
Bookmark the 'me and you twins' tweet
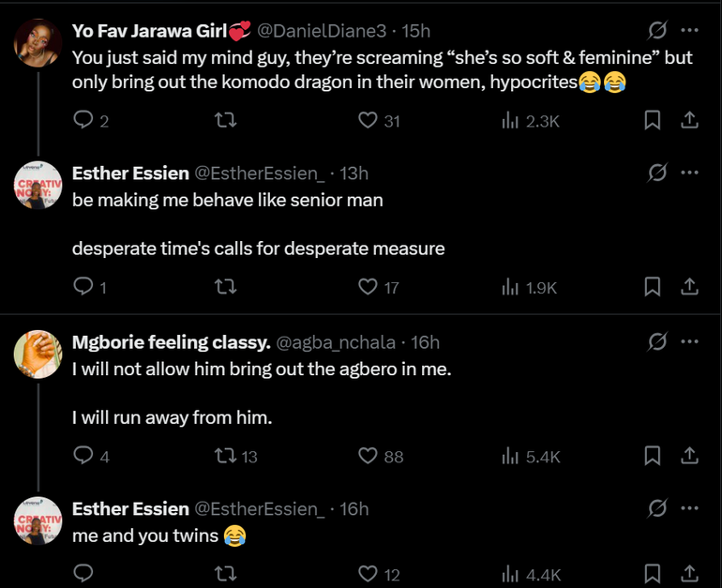pos(653,573)
